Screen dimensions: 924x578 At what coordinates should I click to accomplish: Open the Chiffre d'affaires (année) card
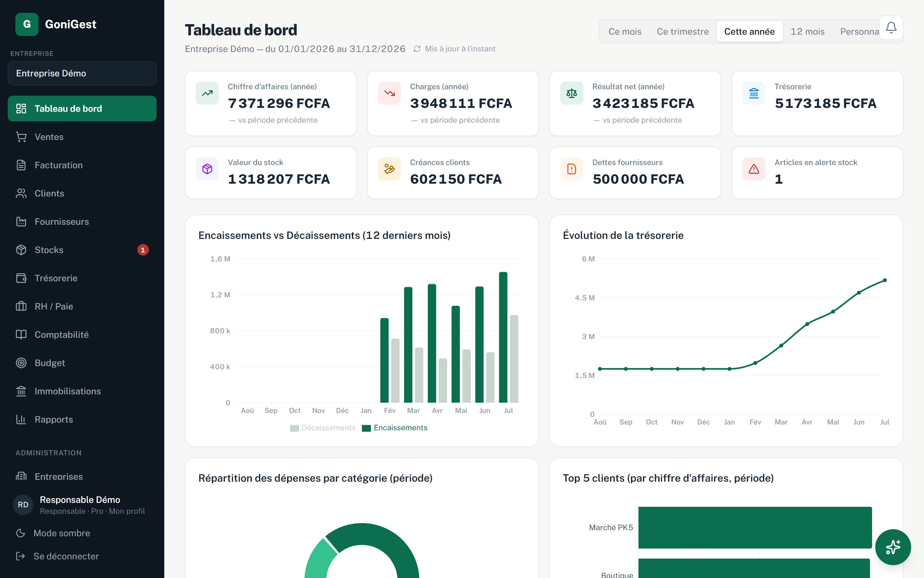pyautogui.click(x=271, y=103)
